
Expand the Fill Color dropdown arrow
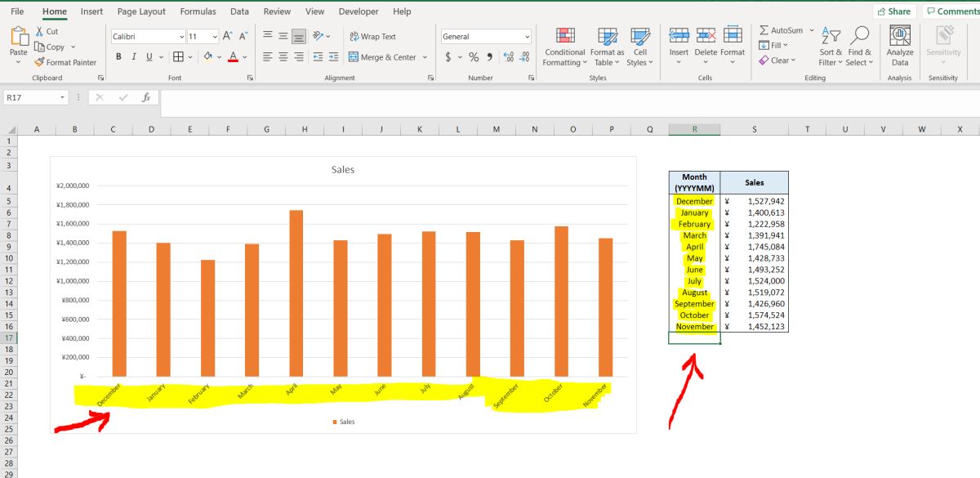coord(219,57)
